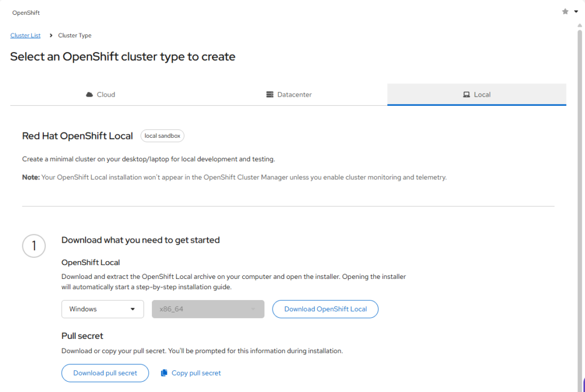Click the star favorite icon

[x=565, y=11]
